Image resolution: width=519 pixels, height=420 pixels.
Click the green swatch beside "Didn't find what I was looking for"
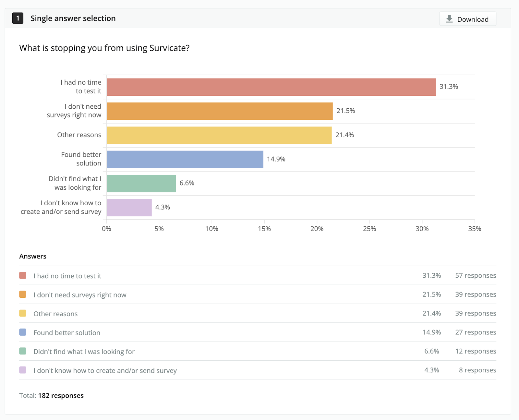(23, 351)
